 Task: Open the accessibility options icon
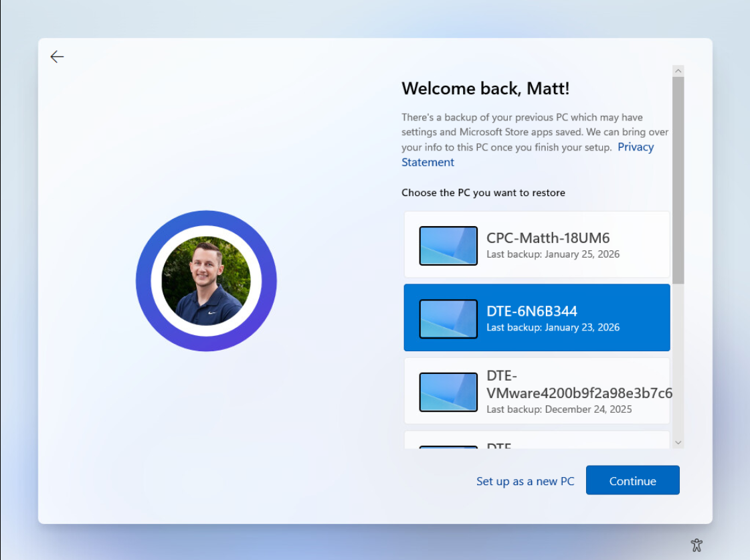tap(696, 545)
